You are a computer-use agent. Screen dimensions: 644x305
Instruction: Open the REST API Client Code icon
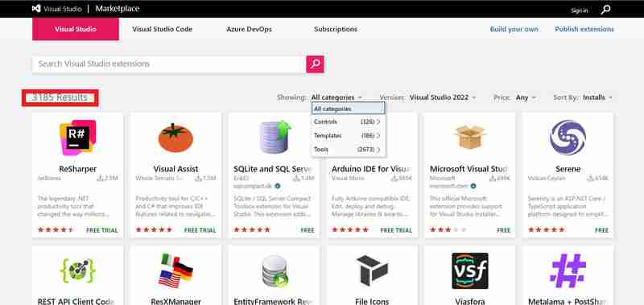click(x=77, y=270)
